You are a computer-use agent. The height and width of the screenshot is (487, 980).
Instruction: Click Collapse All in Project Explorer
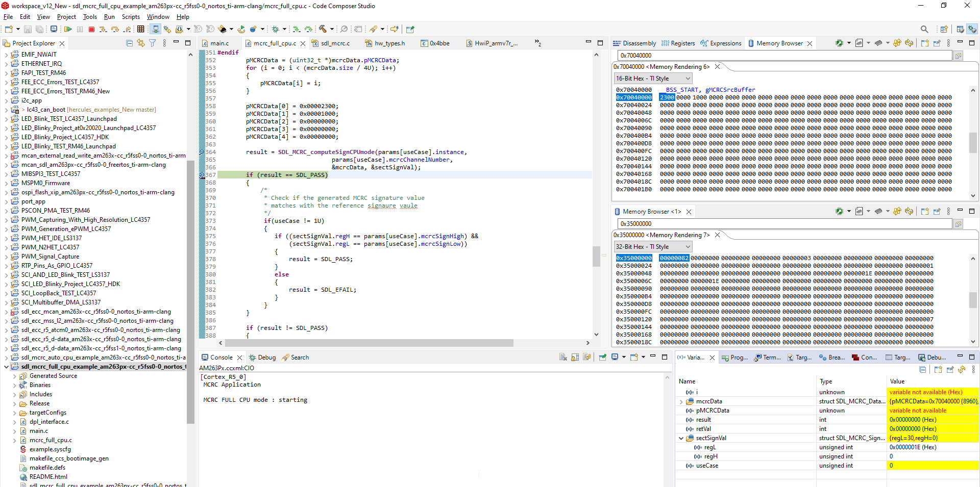[129, 43]
